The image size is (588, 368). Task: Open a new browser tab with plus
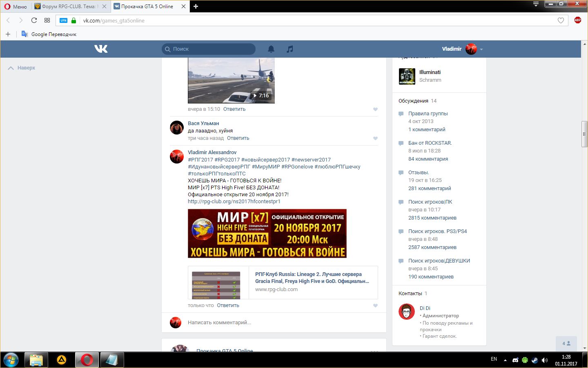coord(196,7)
